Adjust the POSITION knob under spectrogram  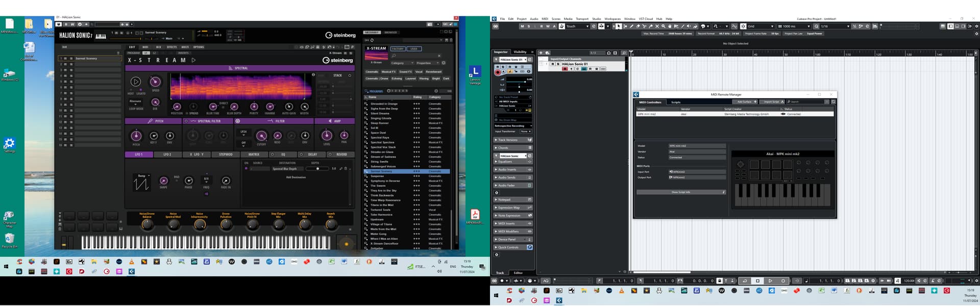177,107
